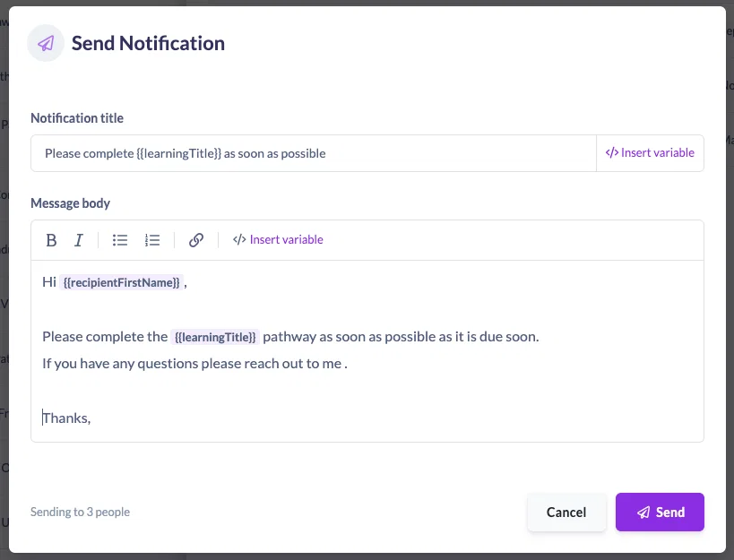This screenshot has width=734, height=560.
Task: Click the paper plane icon beside Send Notification
Action: coord(46,43)
